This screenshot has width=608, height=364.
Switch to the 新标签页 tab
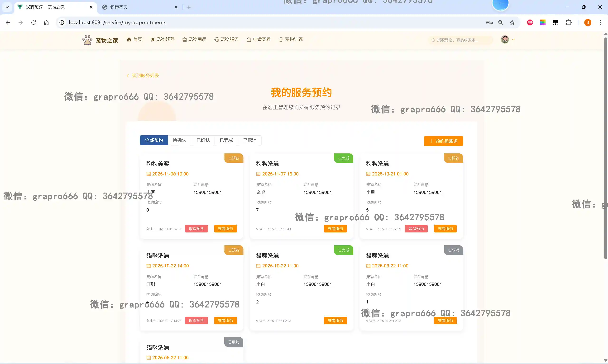pos(140,7)
